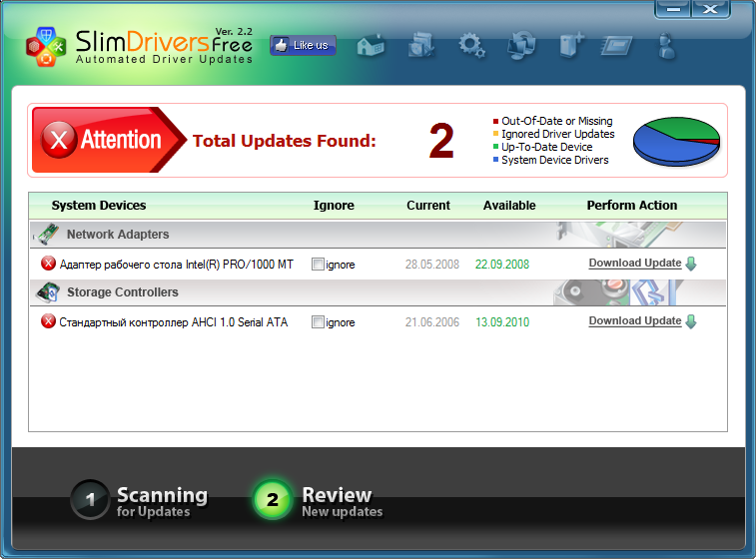Click the Like us thumbs-up button

click(303, 45)
